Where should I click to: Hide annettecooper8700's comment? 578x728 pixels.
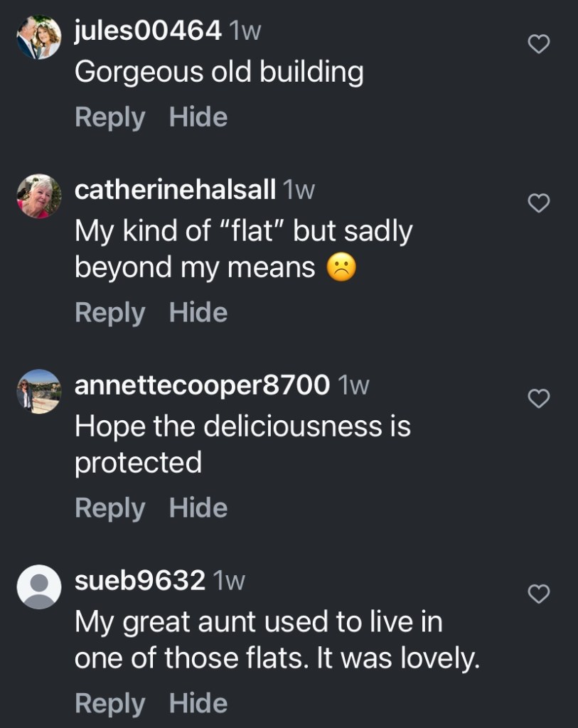tap(198, 508)
